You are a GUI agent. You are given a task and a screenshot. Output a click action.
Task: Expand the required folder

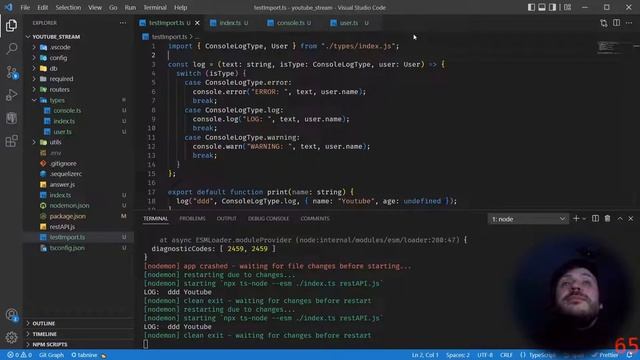(x=61, y=79)
